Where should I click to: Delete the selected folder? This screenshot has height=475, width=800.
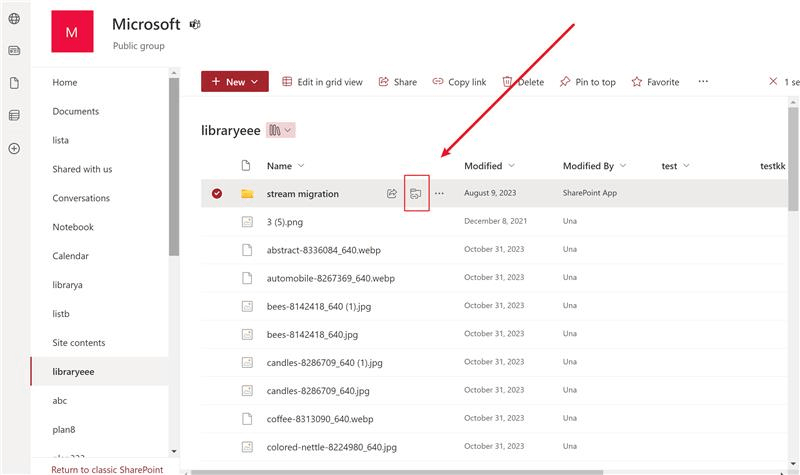[523, 82]
